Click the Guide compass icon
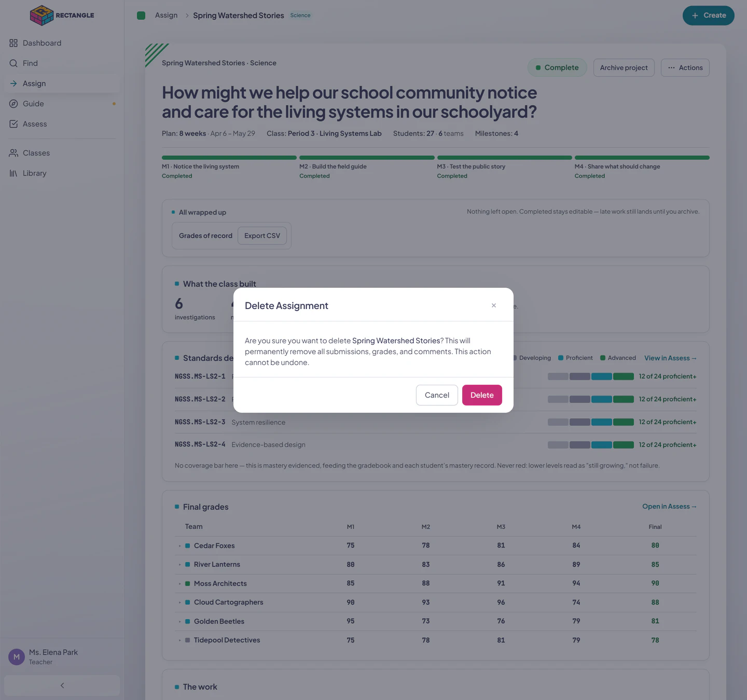The width and height of the screenshot is (747, 700). pos(13,104)
